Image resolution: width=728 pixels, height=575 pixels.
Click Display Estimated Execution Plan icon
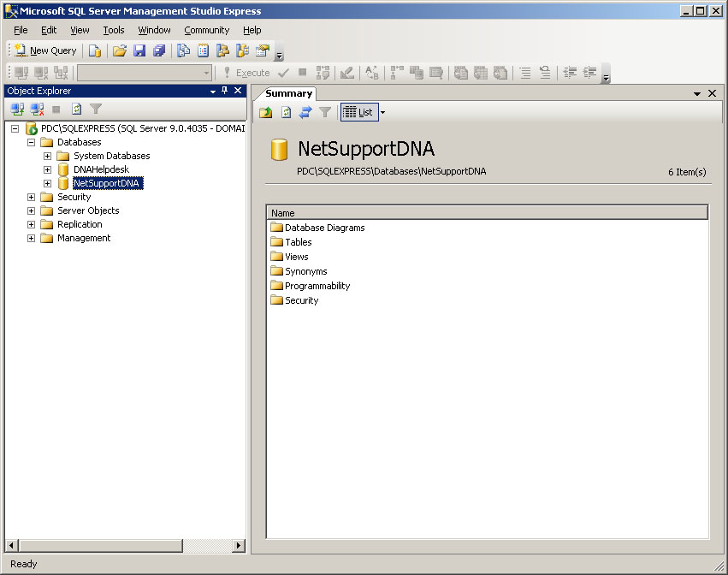(323, 73)
